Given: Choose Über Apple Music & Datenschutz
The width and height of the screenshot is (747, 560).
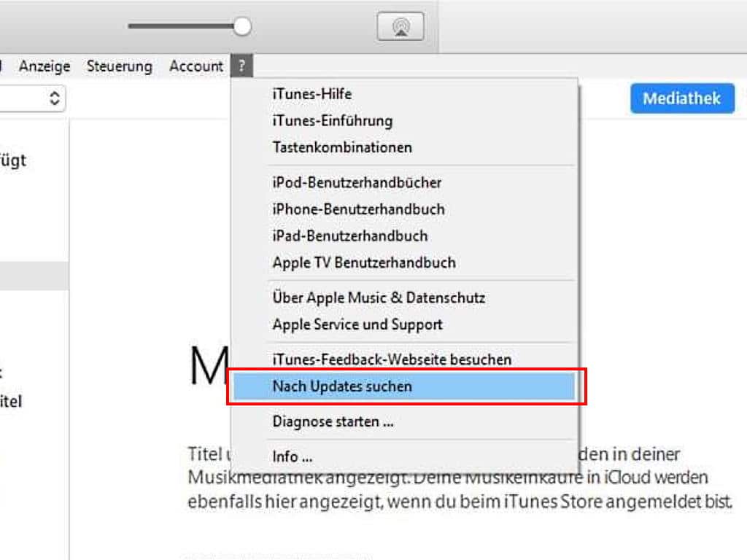Looking at the screenshot, I should (x=404, y=297).
